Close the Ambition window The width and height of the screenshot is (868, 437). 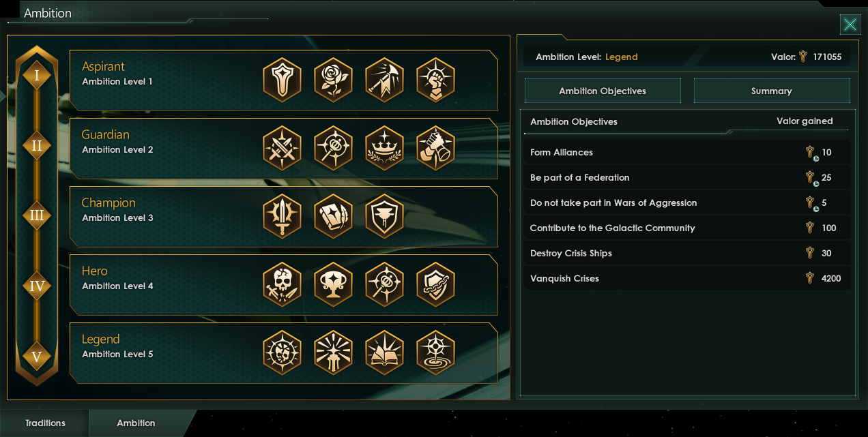click(x=850, y=25)
